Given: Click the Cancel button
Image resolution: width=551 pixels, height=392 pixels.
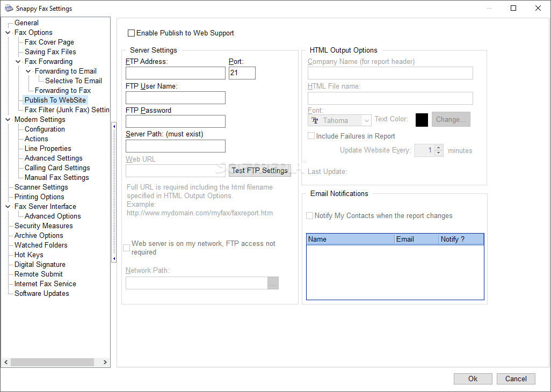Looking at the screenshot, I should (x=516, y=379).
